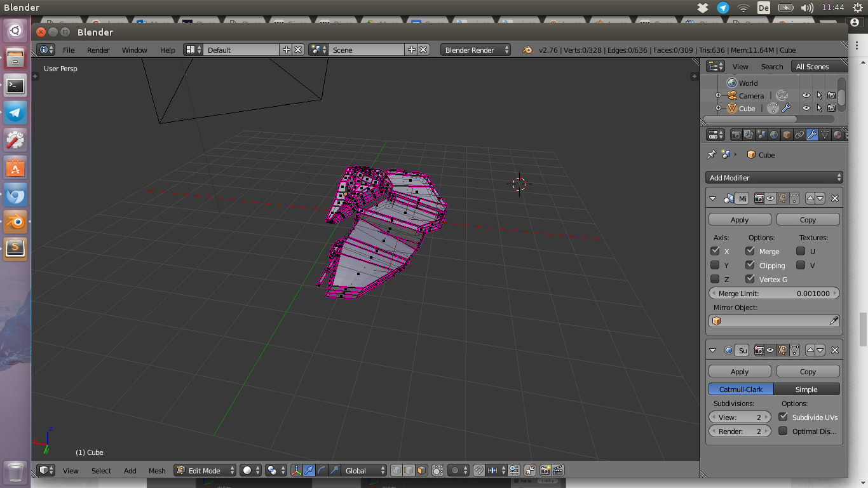868x488 pixels.
Task: Hide the Cube using its eye icon
Action: tap(806, 109)
